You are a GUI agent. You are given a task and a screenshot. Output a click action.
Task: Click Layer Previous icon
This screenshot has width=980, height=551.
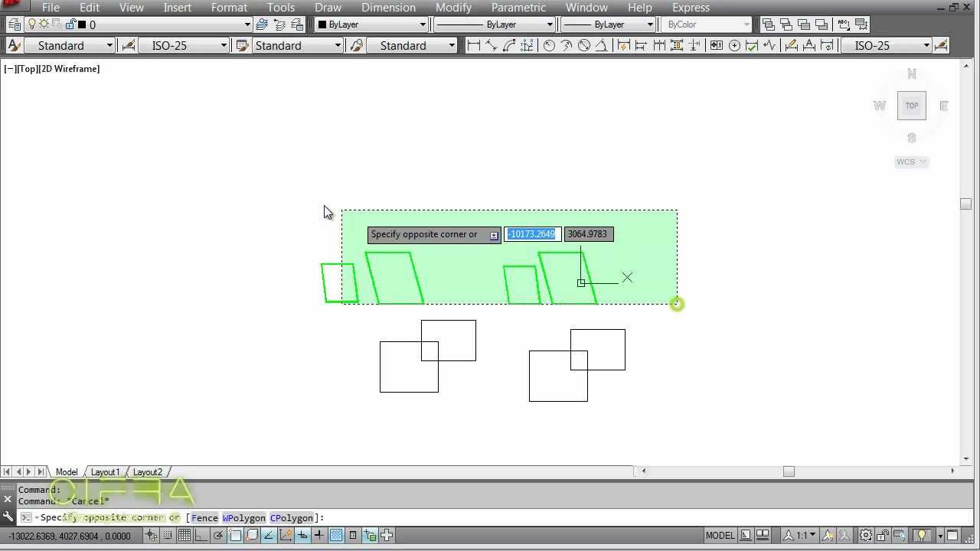[x=279, y=24]
